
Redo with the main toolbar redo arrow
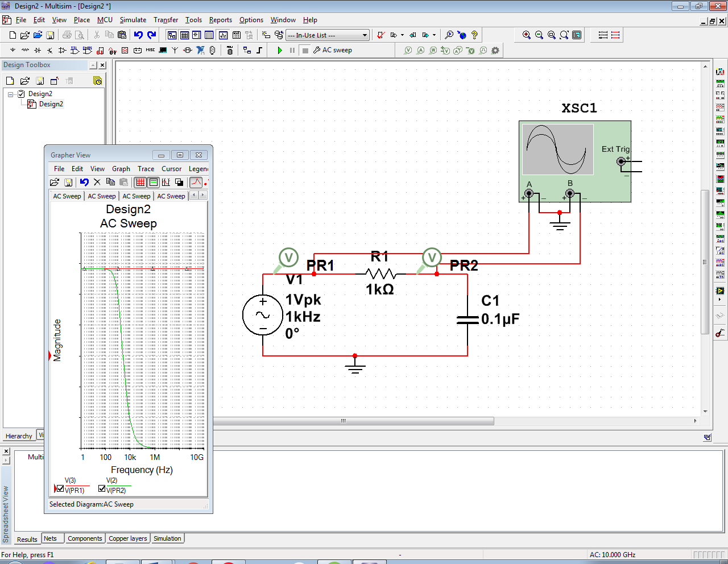151,35
